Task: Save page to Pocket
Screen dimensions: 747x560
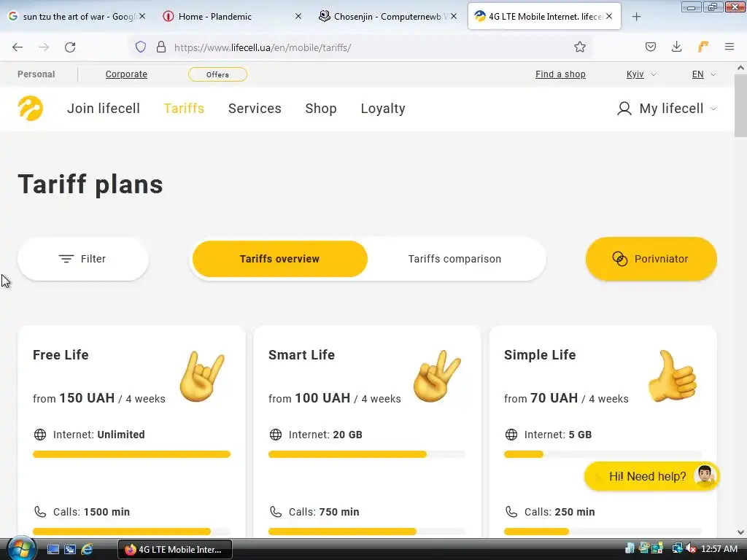Action: point(651,47)
